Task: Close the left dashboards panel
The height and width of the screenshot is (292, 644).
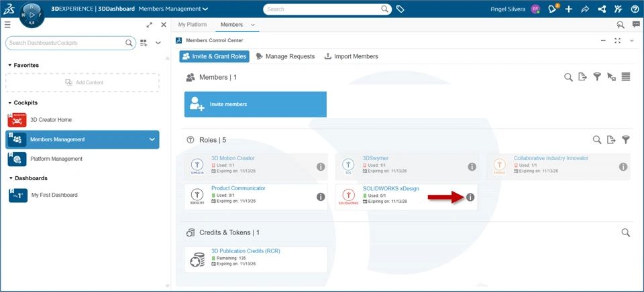Action: 164,25
